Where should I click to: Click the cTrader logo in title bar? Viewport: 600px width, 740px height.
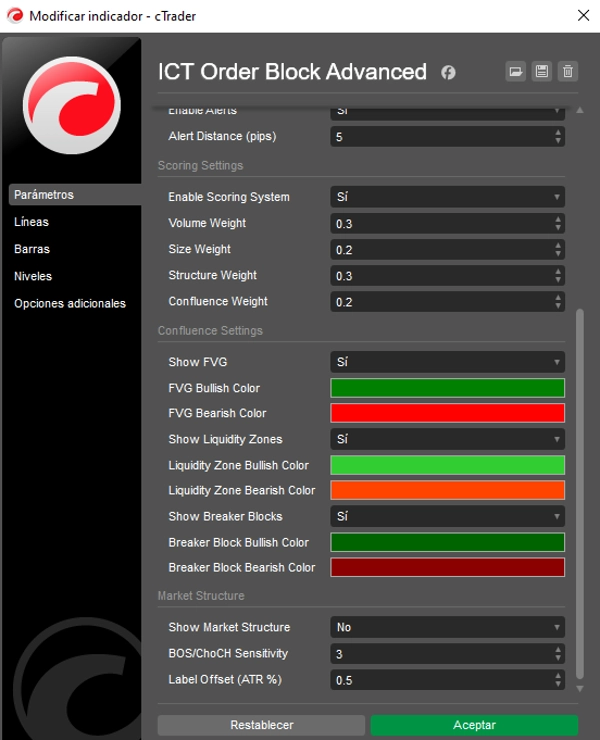coord(14,15)
